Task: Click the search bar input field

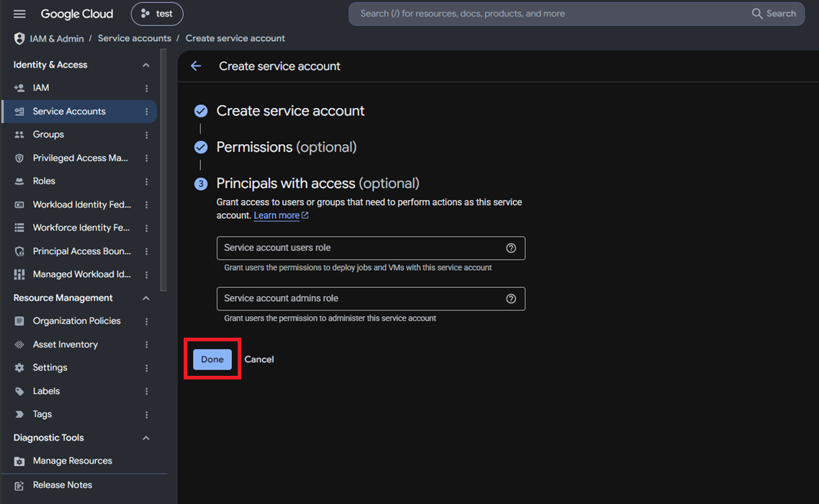Action: [x=548, y=14]
